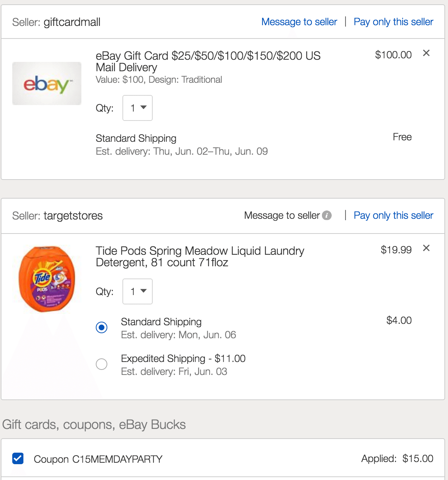The image size is (448, 480).
Task: Choose Expedited Shipping $11.00 option
Action: pyautogui.click(x=102, y=364)
